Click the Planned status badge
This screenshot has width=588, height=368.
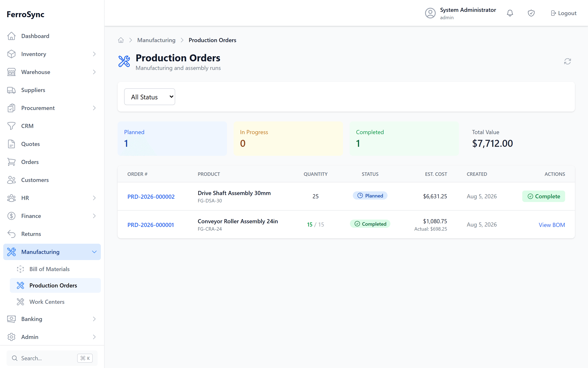click(x=370, y=196)
